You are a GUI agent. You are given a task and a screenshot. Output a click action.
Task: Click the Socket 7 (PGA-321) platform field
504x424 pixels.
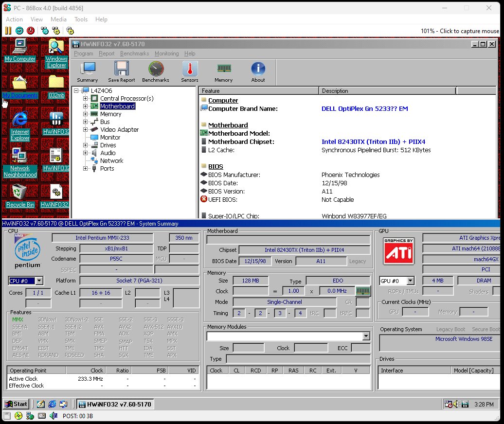click(x=139, y=281)
